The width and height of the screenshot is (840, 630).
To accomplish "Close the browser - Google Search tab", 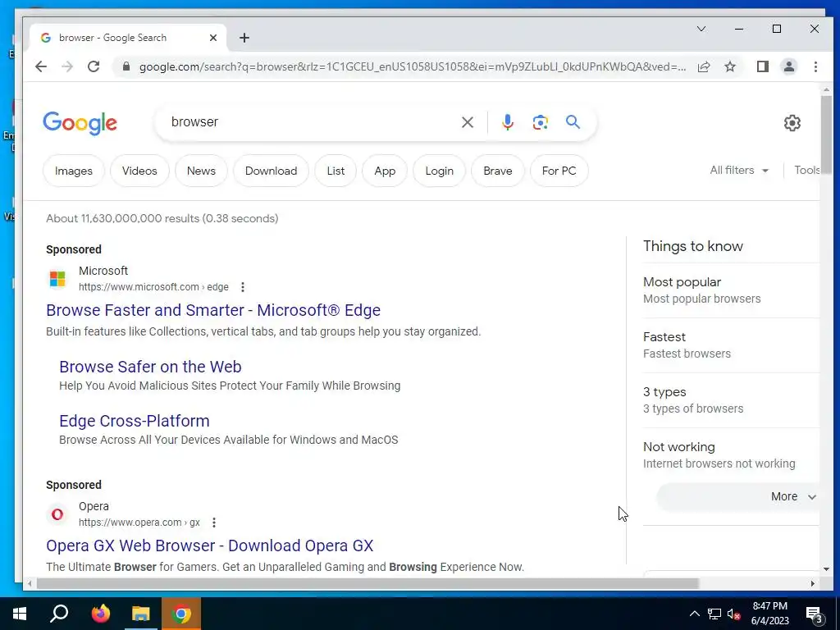I will [213, 38].
